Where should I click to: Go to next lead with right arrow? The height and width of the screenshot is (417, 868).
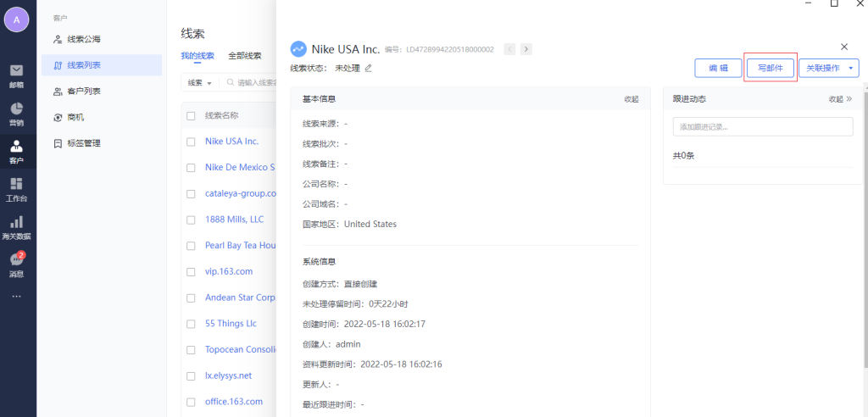tap(526, 49)
